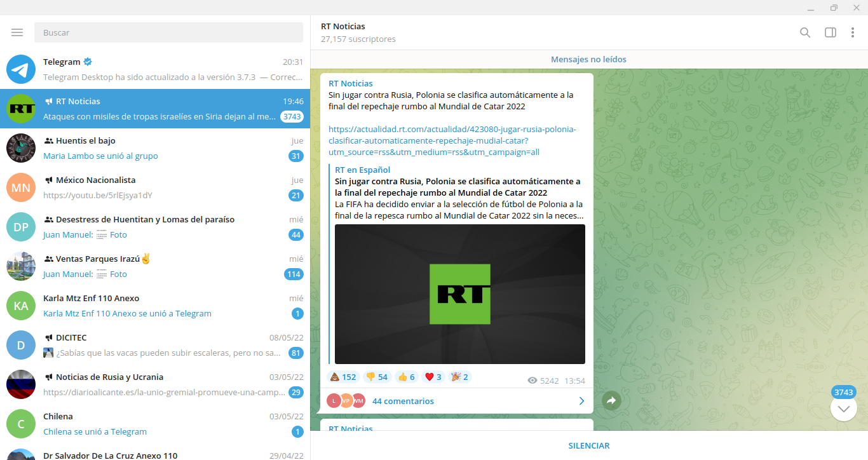The width and height of the screenshot is (868, 460).
Task: Click the 3743 unread badge in chat list
Action: coord(292,117)
